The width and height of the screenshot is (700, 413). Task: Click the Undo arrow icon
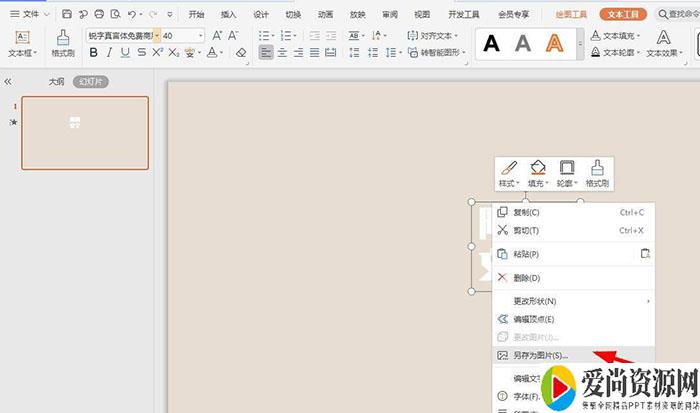133,15
